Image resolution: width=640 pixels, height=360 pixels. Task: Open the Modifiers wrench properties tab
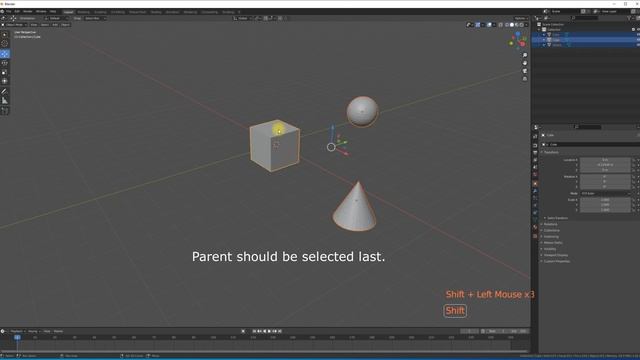[535, 191]
